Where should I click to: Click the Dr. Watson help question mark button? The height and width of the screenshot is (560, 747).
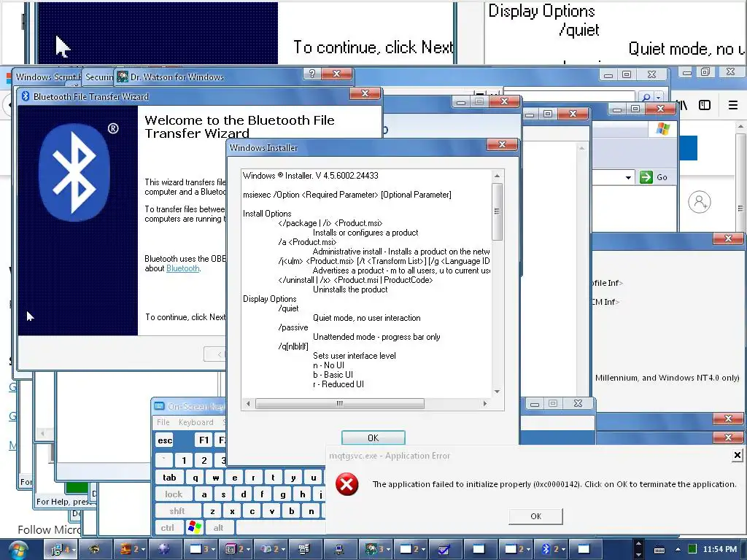click(312, 74)
